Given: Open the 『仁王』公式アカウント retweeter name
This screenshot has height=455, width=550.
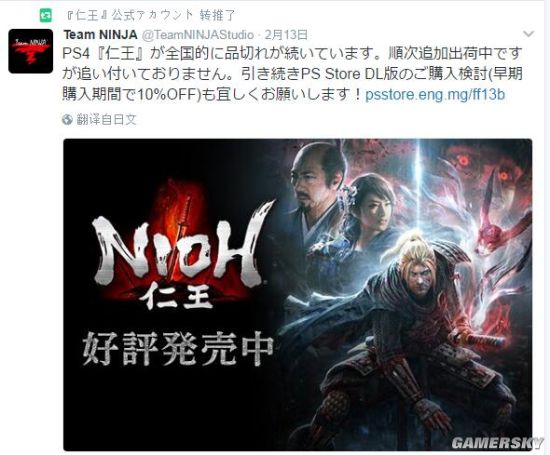Looking at the screenshot, I should [130, 15].
